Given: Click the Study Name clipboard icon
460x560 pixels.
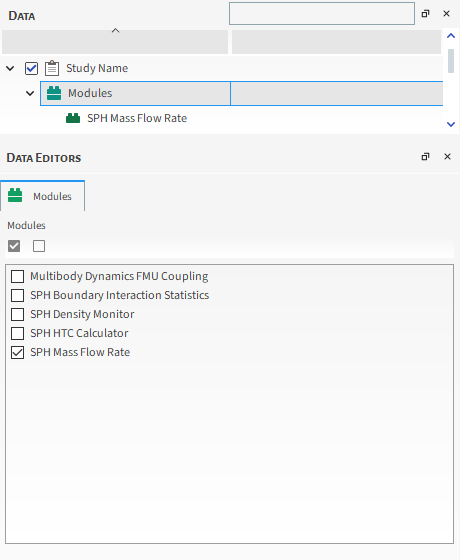Looking at the screenshot, I should click(52, 68).
